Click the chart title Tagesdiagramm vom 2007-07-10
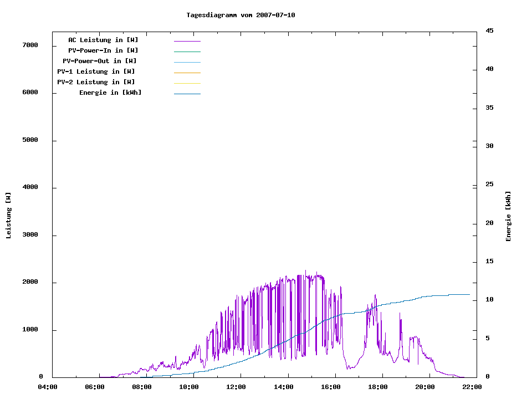Screen dimensions: 532x399 (241, 15)
